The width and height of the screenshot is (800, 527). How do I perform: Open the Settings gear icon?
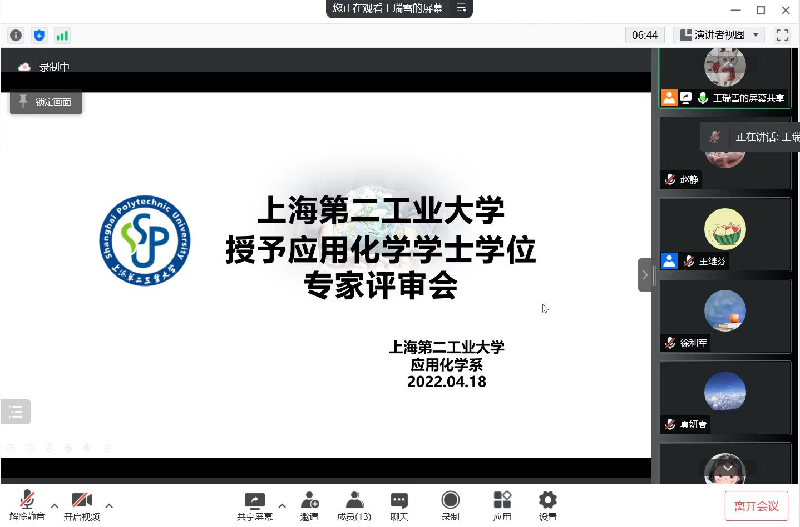[548, 500]
